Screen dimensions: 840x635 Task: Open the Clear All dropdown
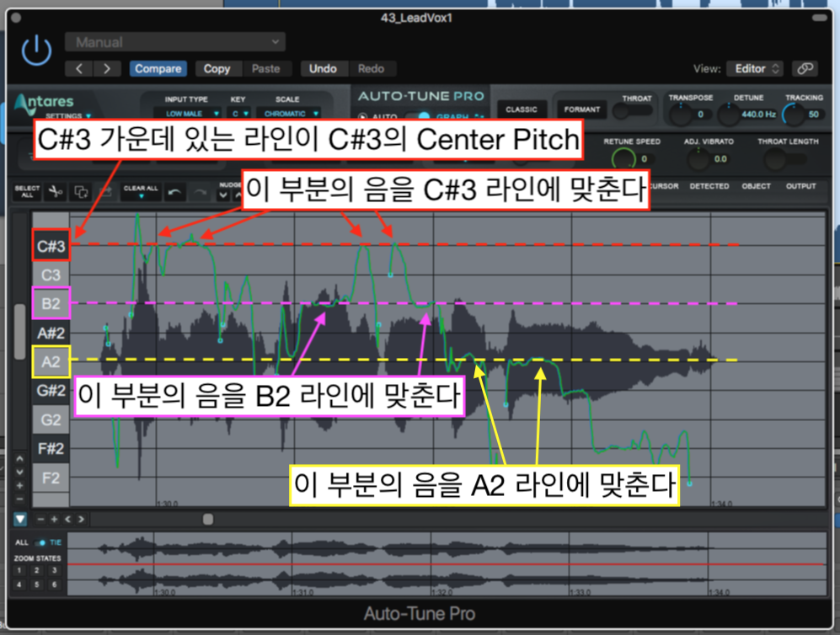pyautogui.click(x=141, y=192)
